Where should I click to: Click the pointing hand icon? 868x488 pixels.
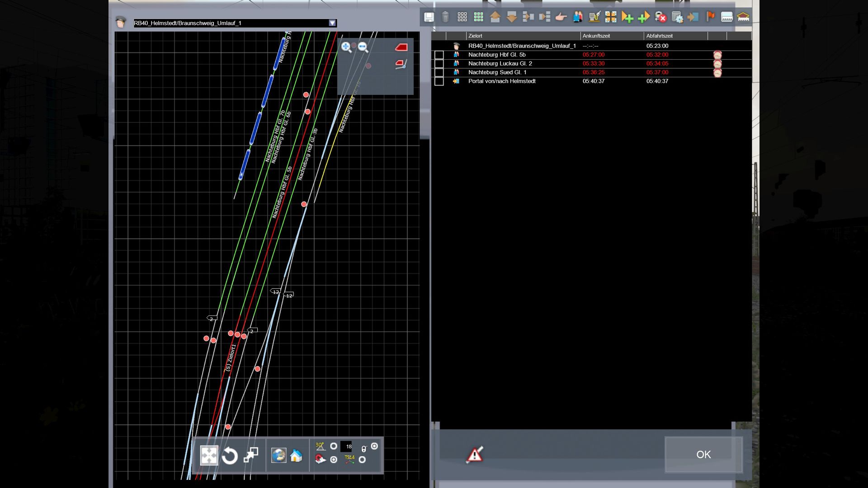561,17
